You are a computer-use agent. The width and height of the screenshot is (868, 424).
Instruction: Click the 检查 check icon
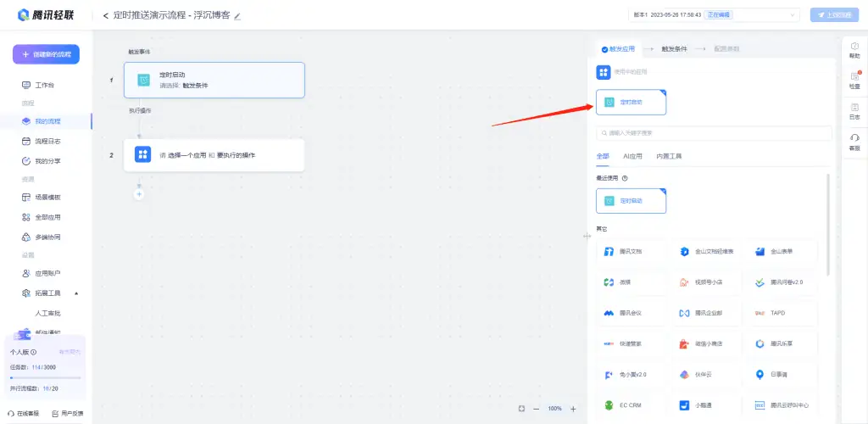click(854, 80)
